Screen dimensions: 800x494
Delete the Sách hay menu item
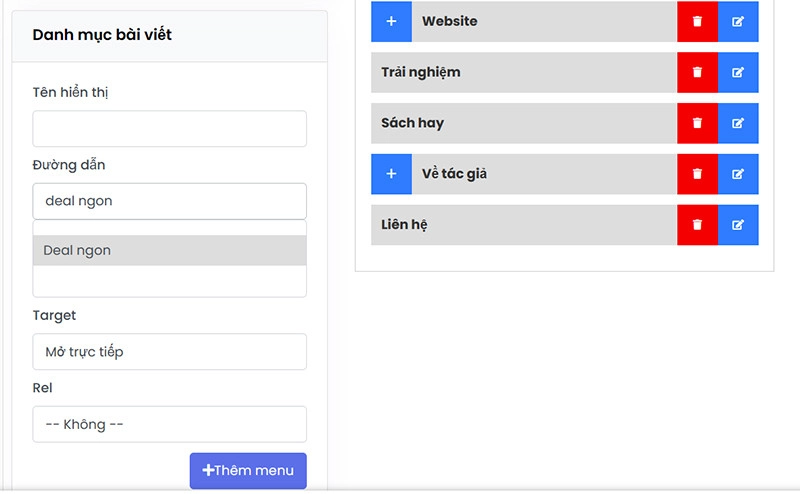pyautogui.click(x=697, y=123)
